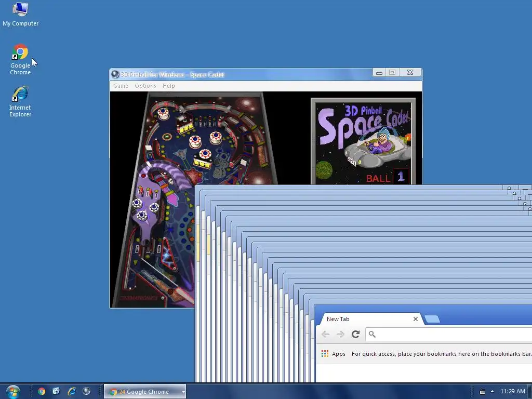Click the Chrome address bar
Viewport: 532px width, 399px height.
448,334
